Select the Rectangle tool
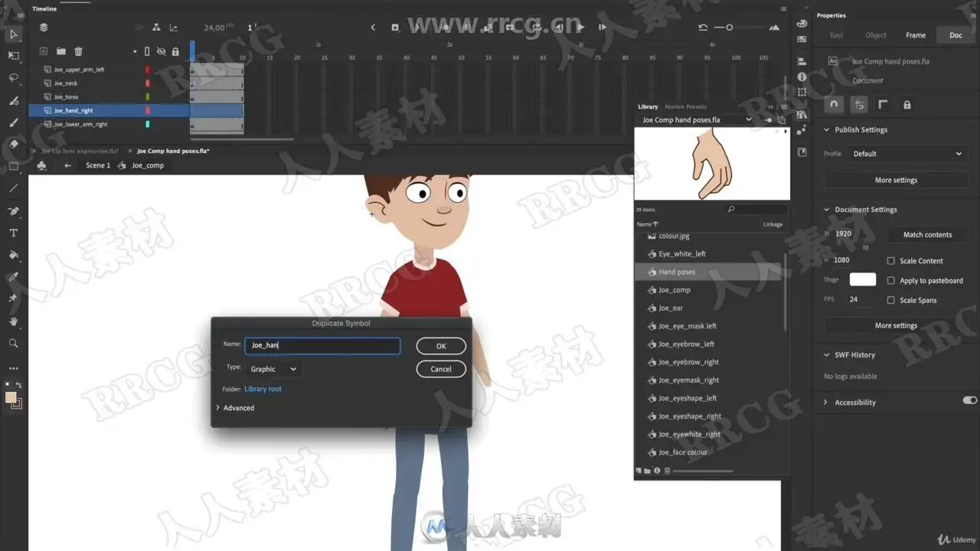 coord(13,166)
